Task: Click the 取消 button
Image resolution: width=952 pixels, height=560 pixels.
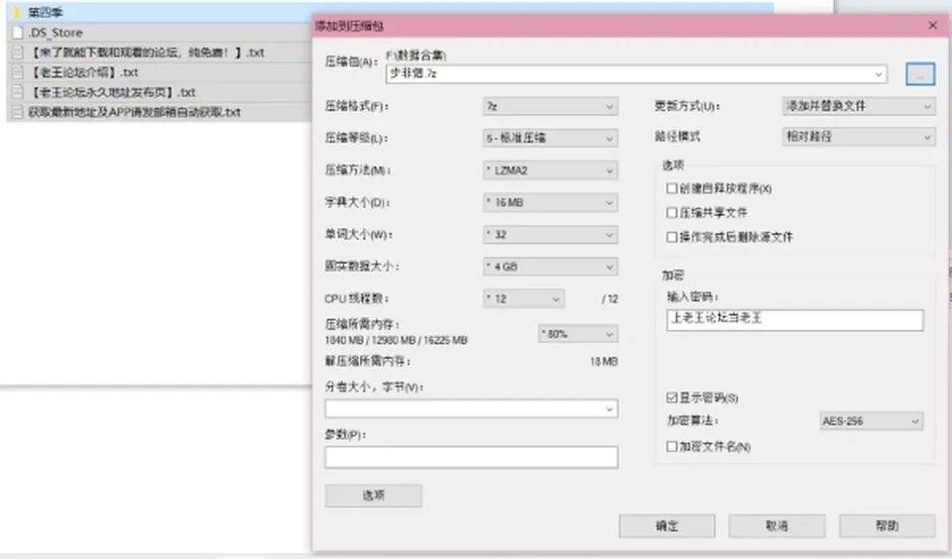Action: [776, 526]
